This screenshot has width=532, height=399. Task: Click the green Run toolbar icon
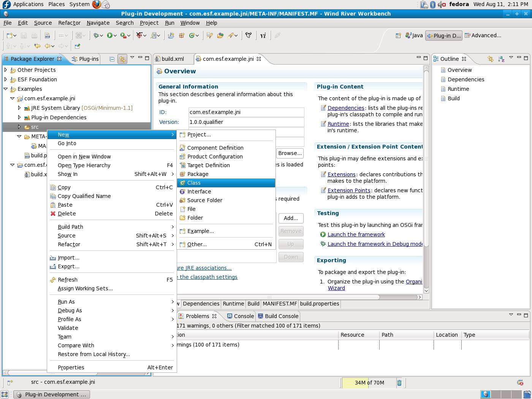110,35
